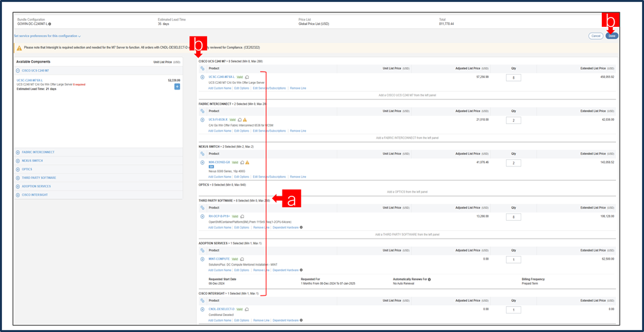Screen dimensions: 644x332
Task: Expand OPTICS in Available Components
Action: coord(18,169)
